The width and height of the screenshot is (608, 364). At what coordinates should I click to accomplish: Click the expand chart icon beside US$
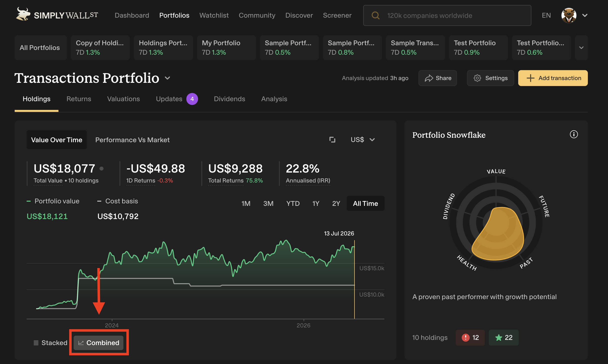332,140
